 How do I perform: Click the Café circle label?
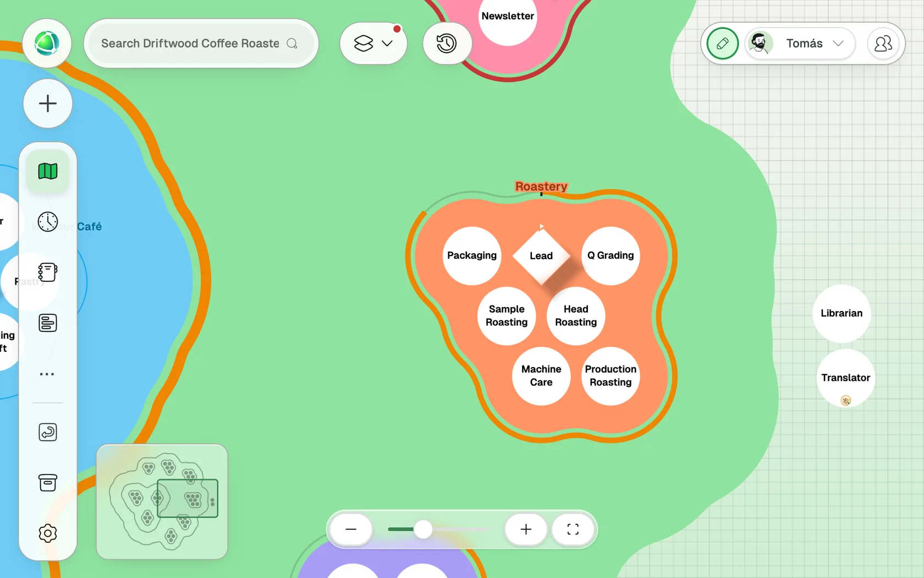89,227
